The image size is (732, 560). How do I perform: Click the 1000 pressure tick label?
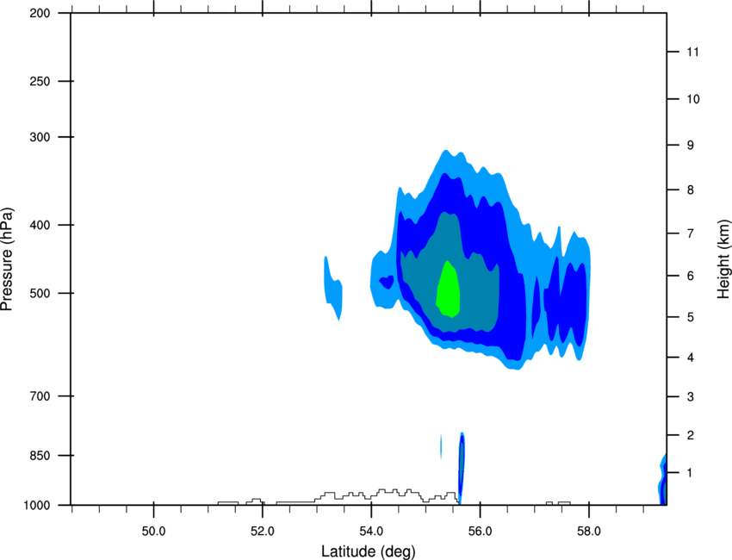(x=36, y=505)
